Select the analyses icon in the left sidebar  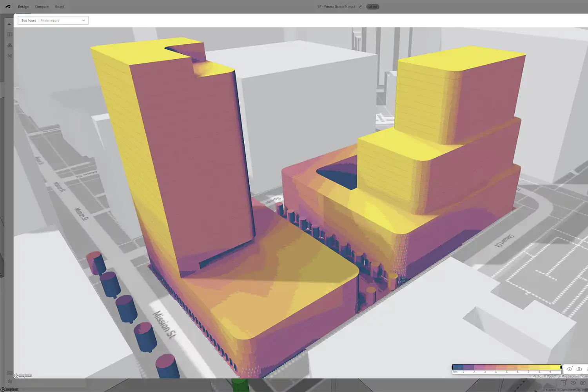point(9,56)
